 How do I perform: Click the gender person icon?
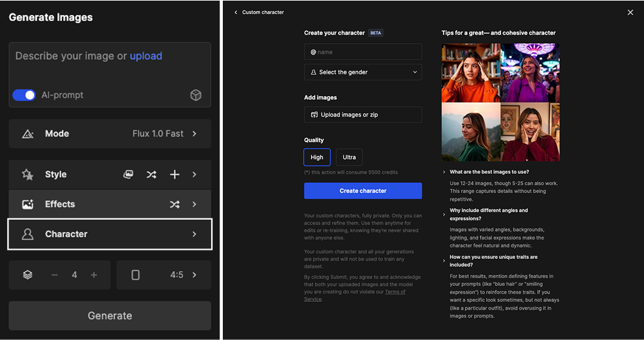314,72
